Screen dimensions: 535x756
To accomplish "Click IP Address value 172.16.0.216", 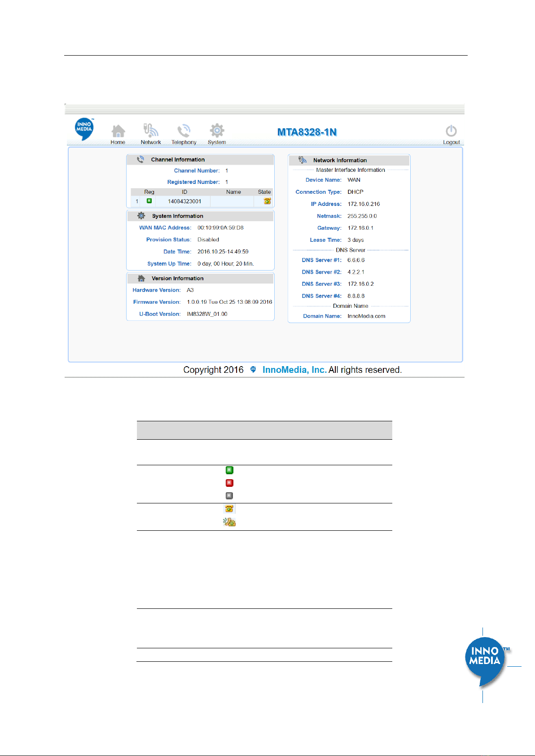I will tap(364, 204).
